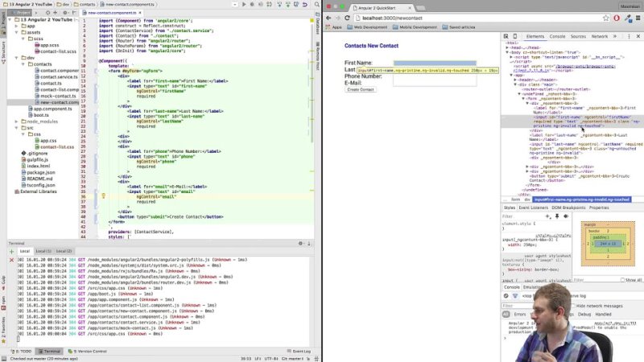The width and height of the screenshot is (644, 362).
Task: Select Local (1) terminal tab
Action: [x=43, y=251]
